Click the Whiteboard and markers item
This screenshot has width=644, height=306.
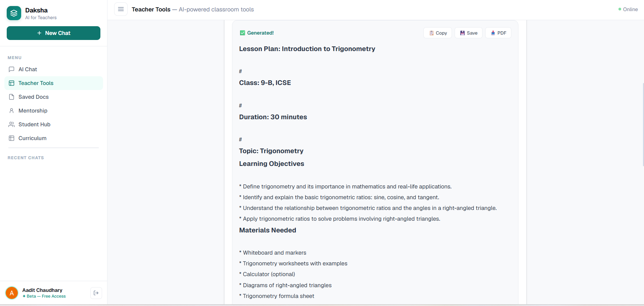pyautogui.click(x=273, y=253)
